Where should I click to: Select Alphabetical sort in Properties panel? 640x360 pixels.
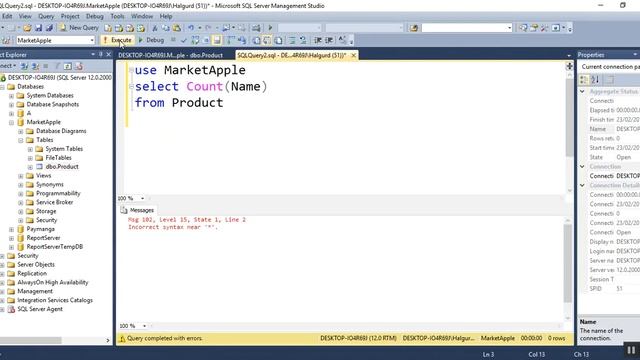(595, 80)
